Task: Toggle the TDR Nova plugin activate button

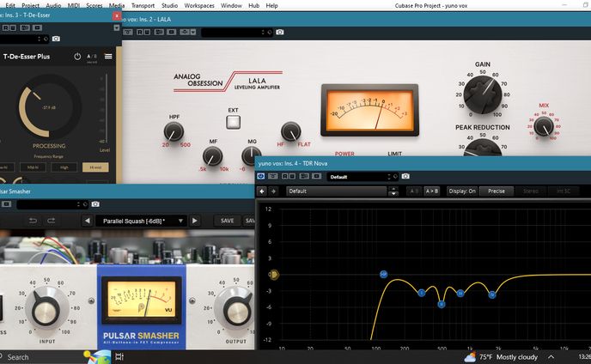Action: point(261,176)
